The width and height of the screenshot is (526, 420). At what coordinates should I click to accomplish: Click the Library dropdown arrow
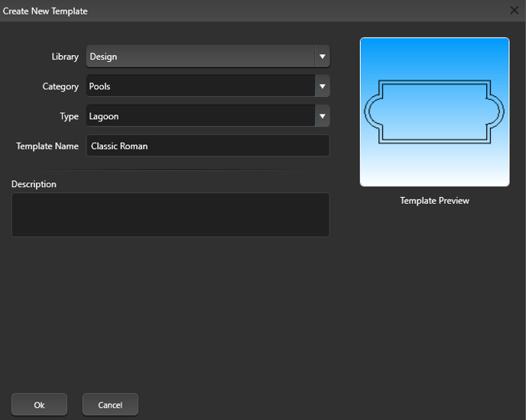322,57
